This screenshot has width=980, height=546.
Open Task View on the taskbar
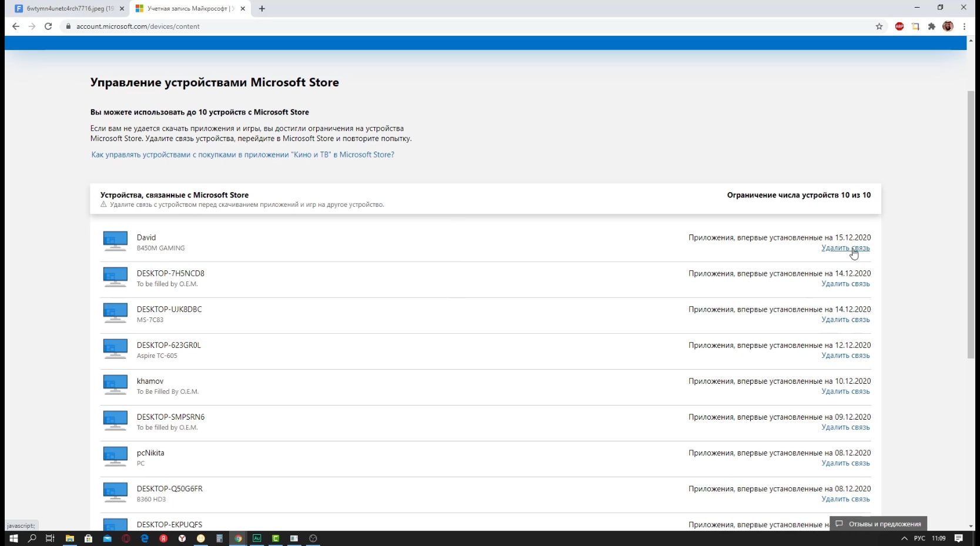[x=50, y=538]
